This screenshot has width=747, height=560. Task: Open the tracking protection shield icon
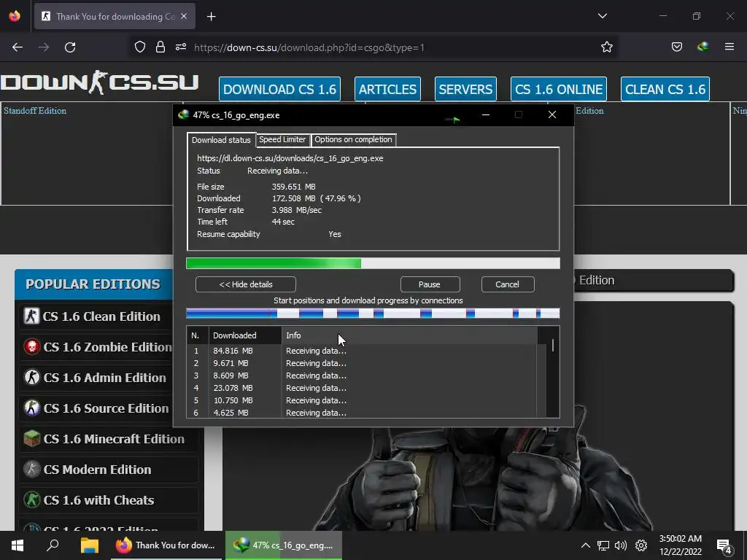pyautogui.click(x=139, y=47)
